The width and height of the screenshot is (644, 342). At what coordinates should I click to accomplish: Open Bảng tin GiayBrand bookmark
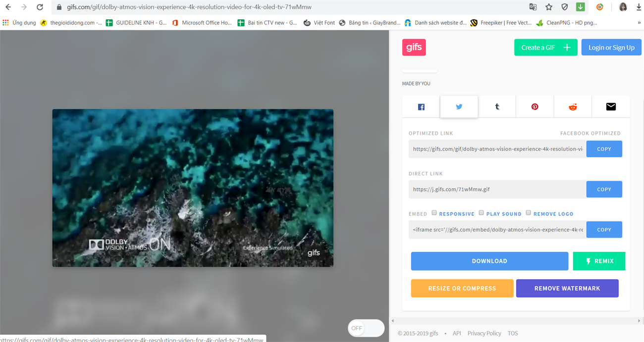tap(370, 23)
